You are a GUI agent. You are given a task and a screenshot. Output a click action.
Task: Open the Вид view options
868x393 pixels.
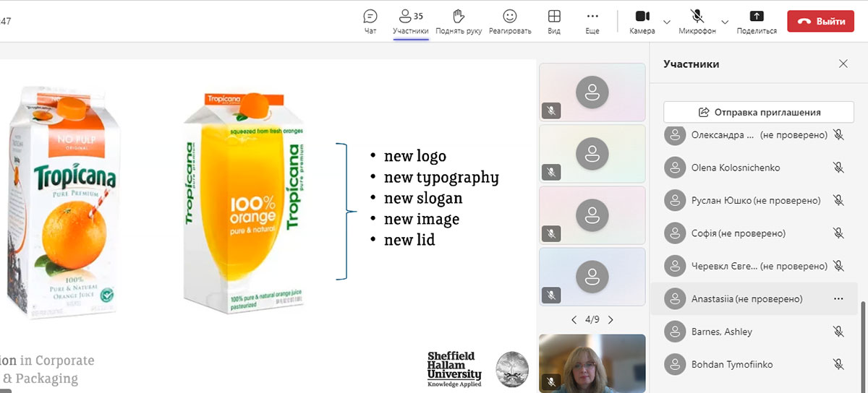point(554,22)
